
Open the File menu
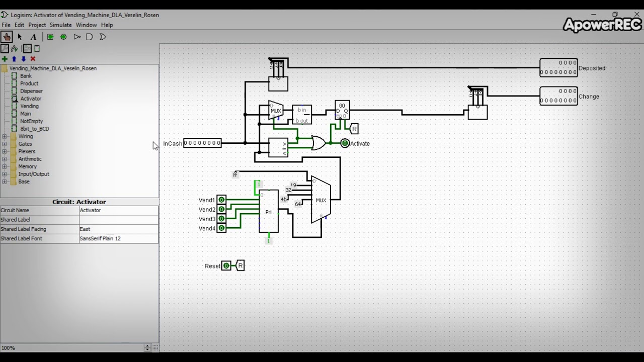[6, 25]
